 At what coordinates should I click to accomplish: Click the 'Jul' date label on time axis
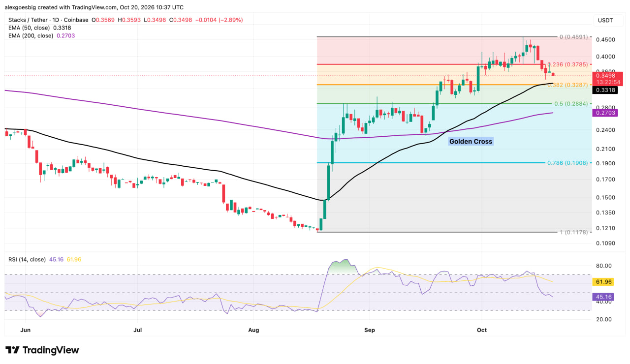pos(138,330)
